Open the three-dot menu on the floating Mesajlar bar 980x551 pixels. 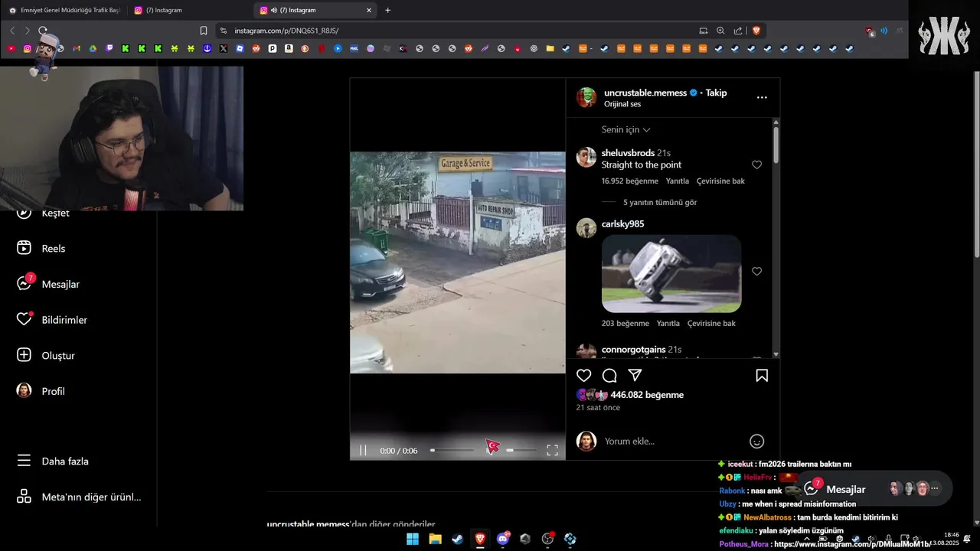934,488
